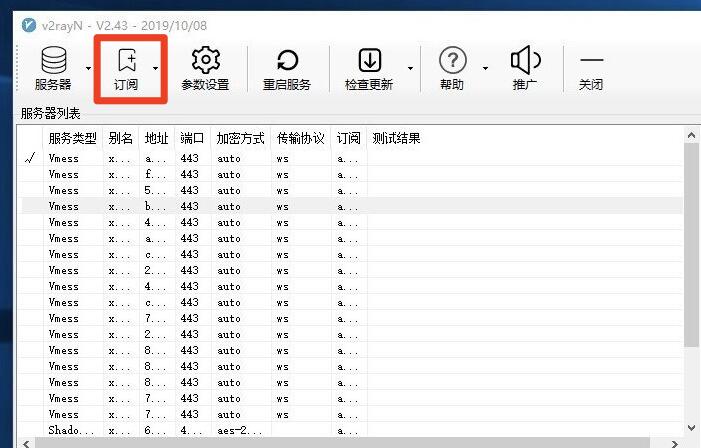The height and width of the screenshot is (448, 701).
Task: Click the 关闭 close dash icon in toolbar
Action: (x=591, y=60)
